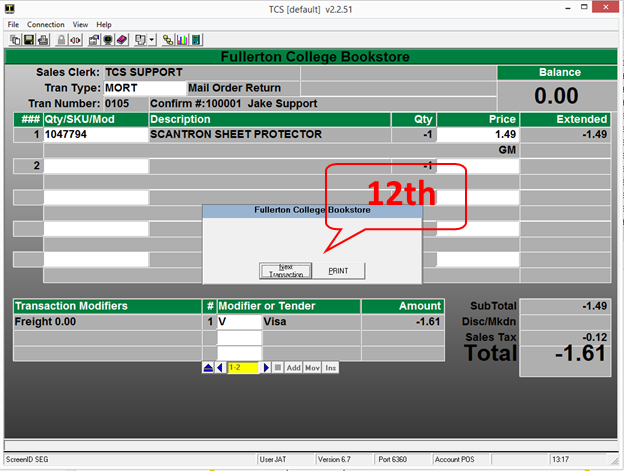This screenshot has height=472, width=624.
Task: Click the ScreenID SEG status bar entry
Action: (x=27, y=459)
